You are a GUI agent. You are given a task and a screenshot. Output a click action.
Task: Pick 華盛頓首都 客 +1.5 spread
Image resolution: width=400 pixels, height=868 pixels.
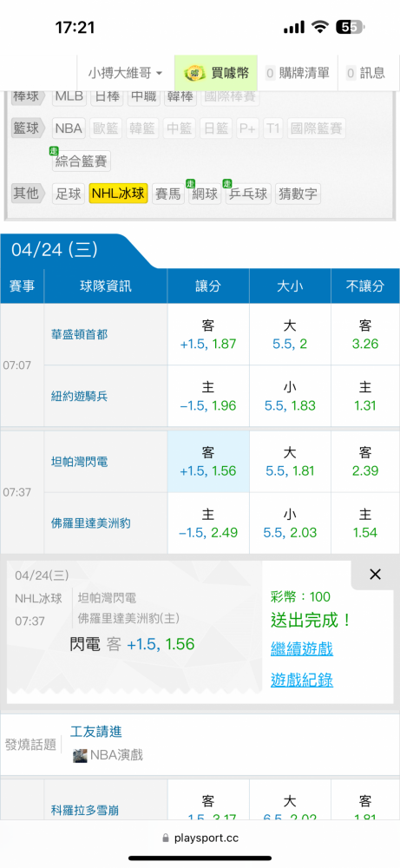click(208, 334)
